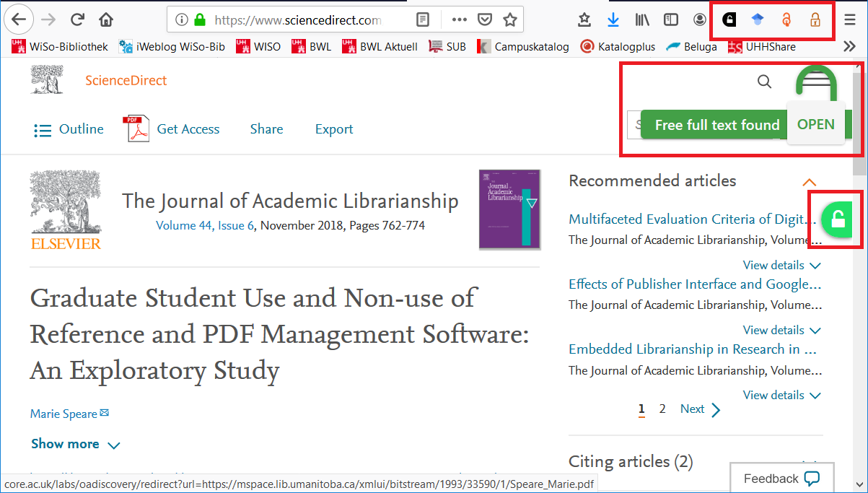Go to page 2 of recommended articles
The image size is (868, 493).
(x=662, y=409)
